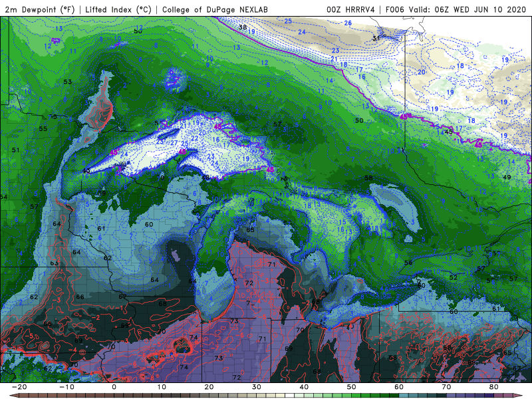Click 'College of DuPage NEXLAB' header text
Image resolution: width=532 pixels, height=399 pixels.
[215, 9]
